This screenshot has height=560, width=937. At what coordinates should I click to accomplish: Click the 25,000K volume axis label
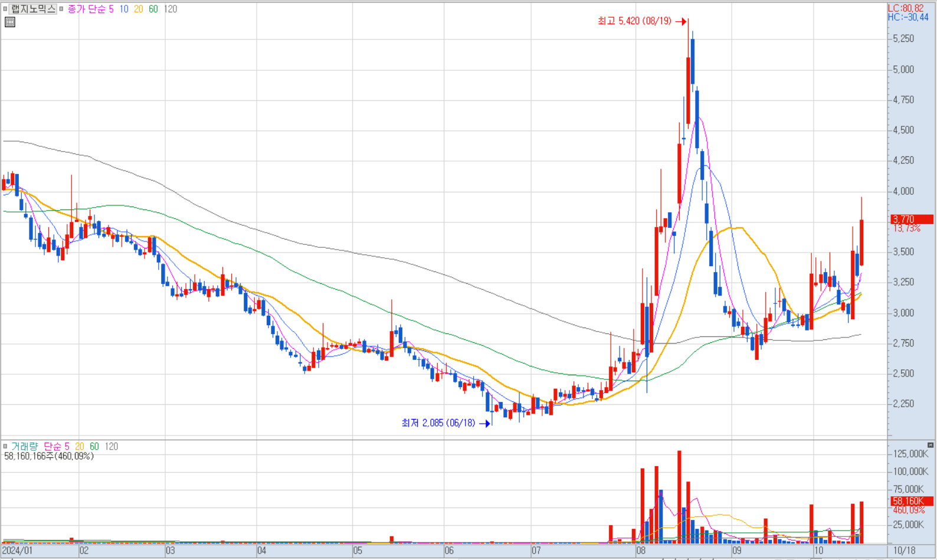pos(909,525)
